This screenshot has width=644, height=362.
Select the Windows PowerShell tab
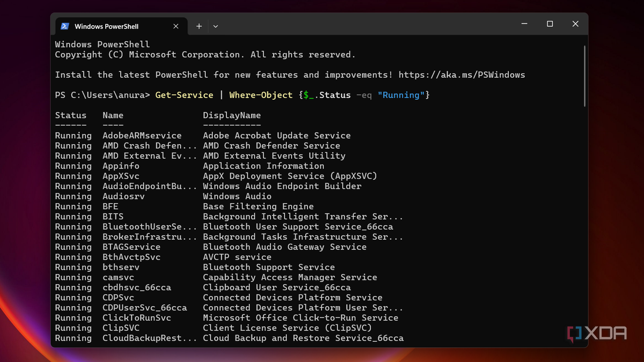pyautogui.click(x=122, y=26)
